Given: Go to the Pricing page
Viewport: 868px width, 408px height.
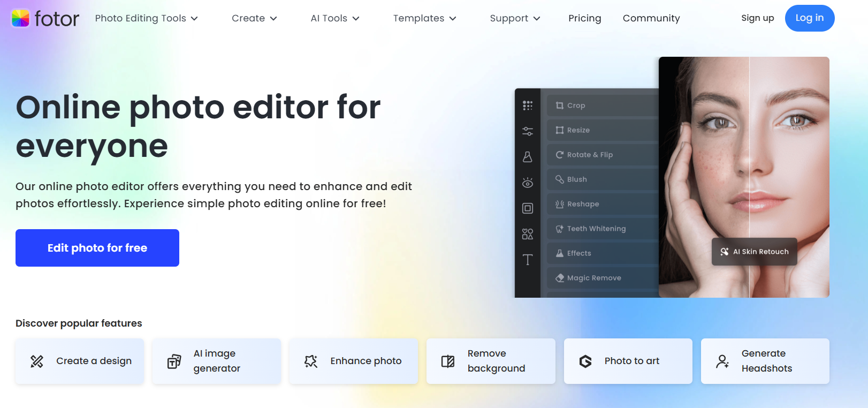Looking at the screenshot, I should (x=584, y=18).
